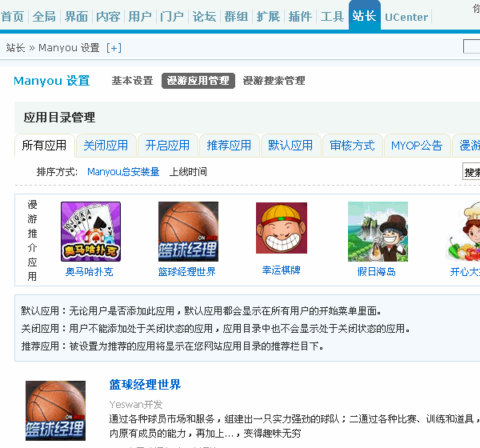The image size is (480, 448).
Task: Open the 论坛 menu
Action: click(x=204, y=17)
